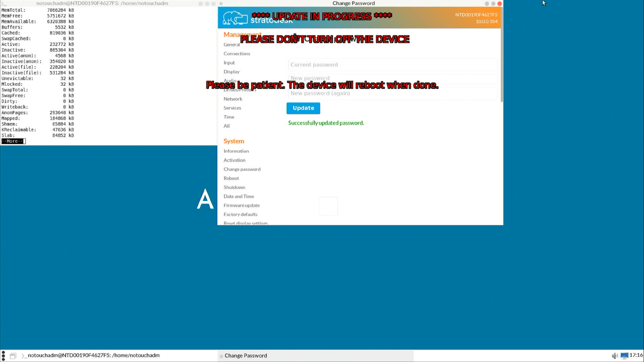Viewport: 644px width, 362px height.
Task: Click the terminal application icon in taskbar
Action: point(23,355)
